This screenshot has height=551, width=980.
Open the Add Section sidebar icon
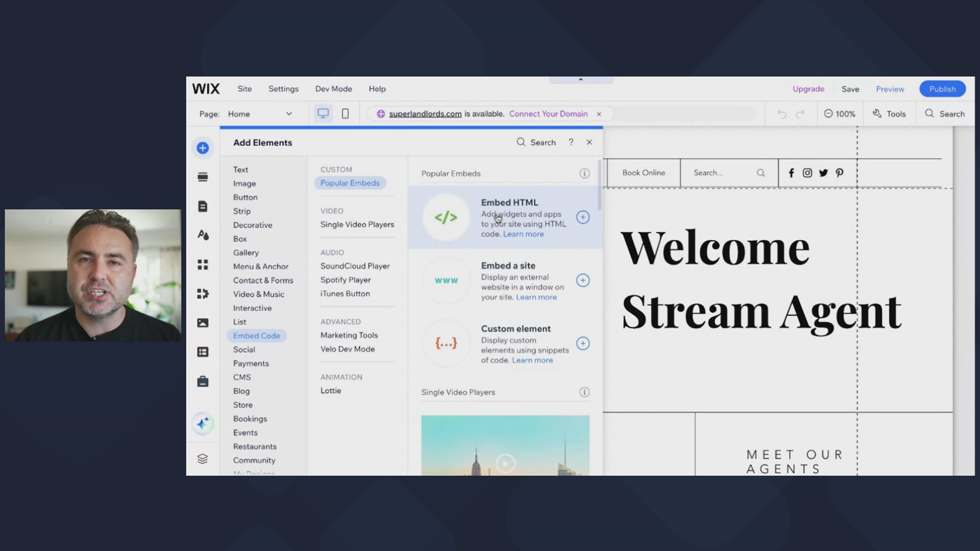coord(203,177)
